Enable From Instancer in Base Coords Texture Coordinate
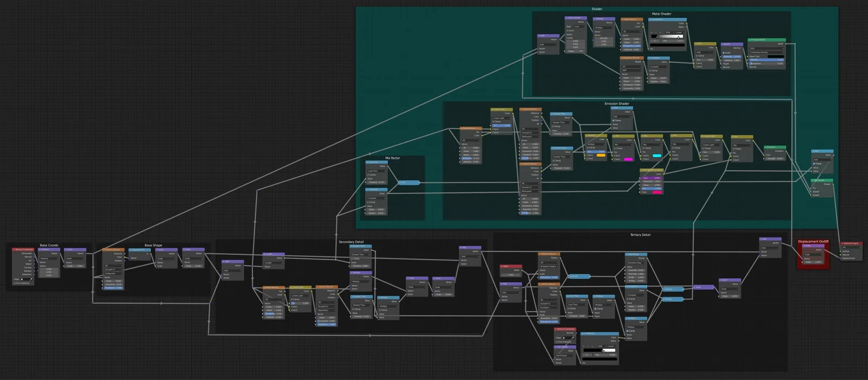Image resolution: width=868 pixels, height=380 pixels. point(15,283)
